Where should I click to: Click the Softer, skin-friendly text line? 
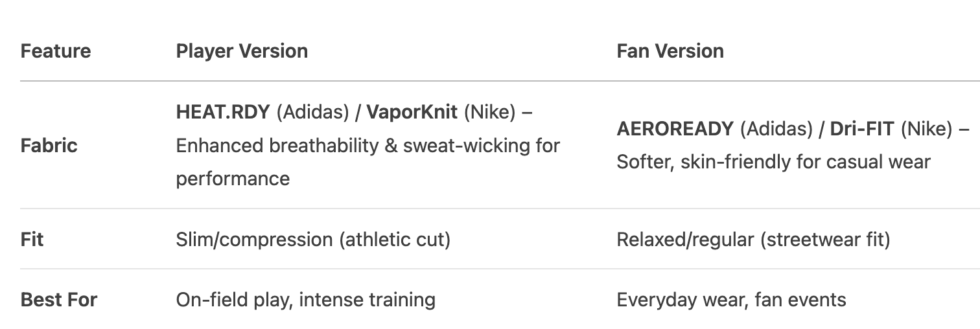pos(773,161)
